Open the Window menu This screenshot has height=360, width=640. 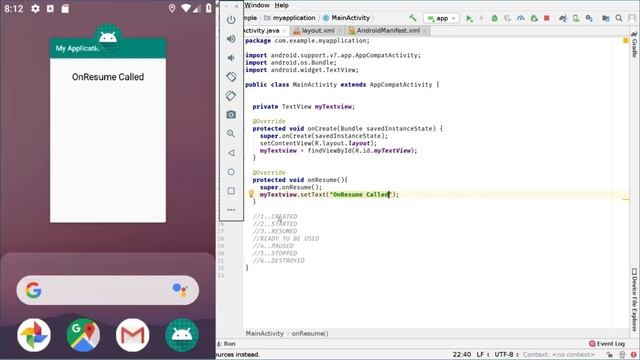coord(257,5)
